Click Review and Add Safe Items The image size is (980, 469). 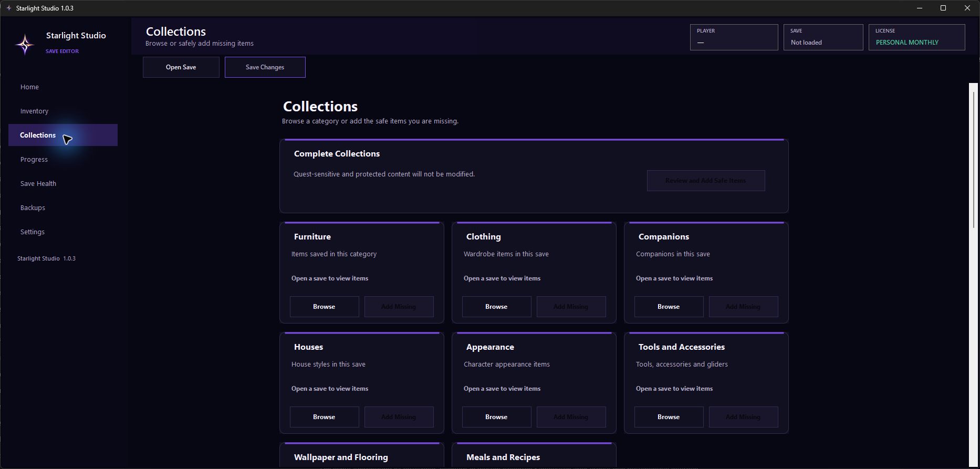[706, 181]
